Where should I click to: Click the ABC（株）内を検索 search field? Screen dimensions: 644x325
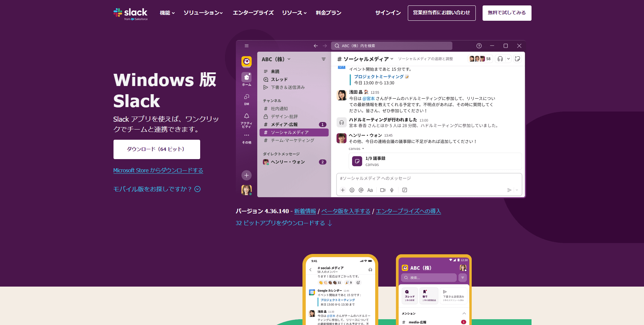click(x=391, y=46)
